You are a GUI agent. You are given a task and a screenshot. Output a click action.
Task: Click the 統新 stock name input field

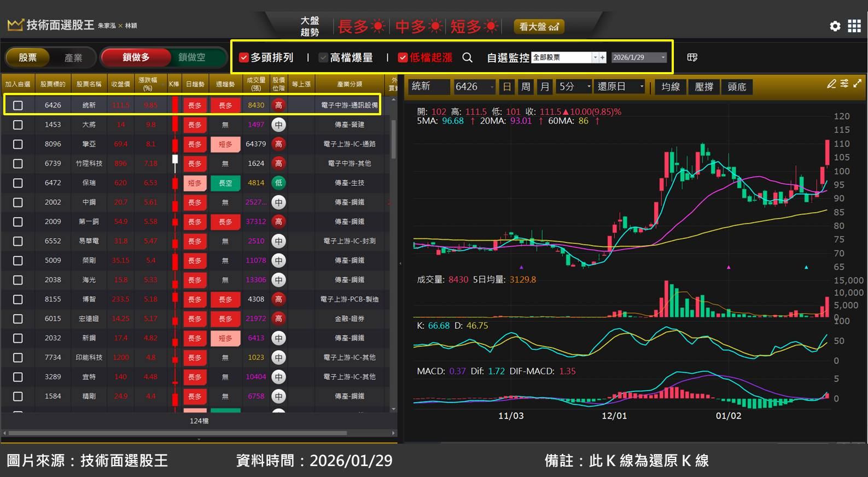(x=429, y=86)
